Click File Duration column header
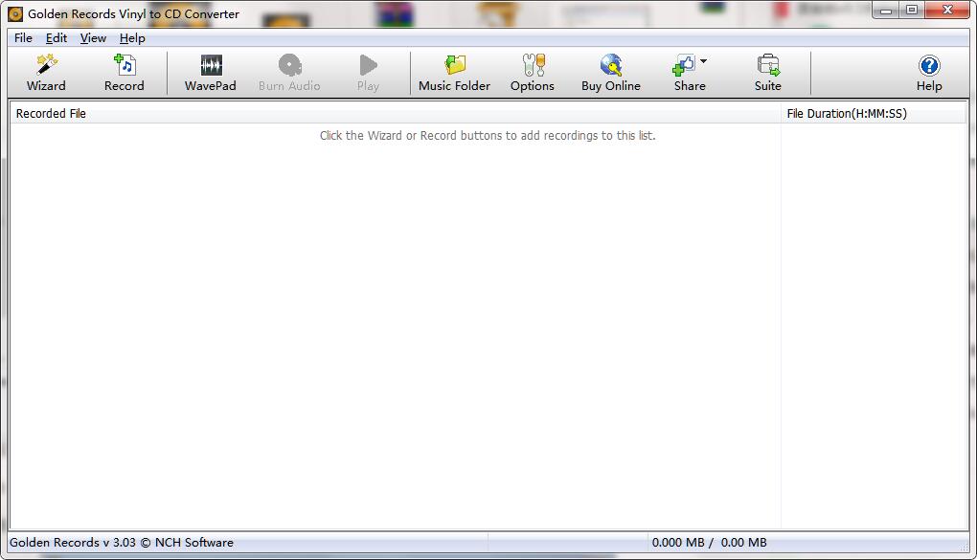Viewport: 977px width, 560px height. click(x=872, y=114)
